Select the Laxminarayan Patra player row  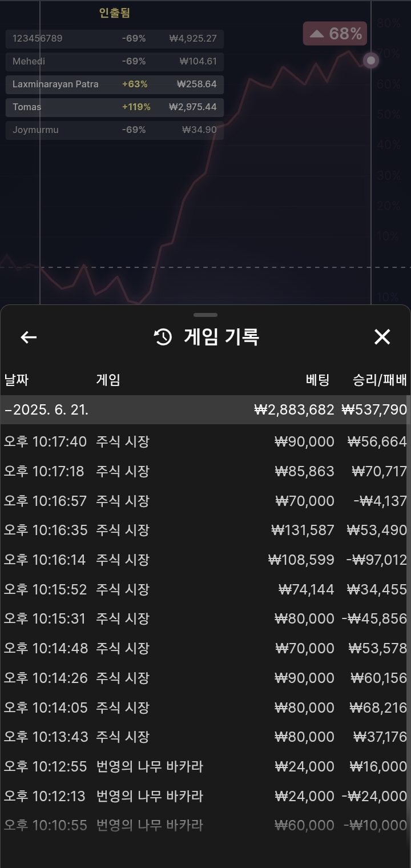pyautogui.click(x=115, y=85)
